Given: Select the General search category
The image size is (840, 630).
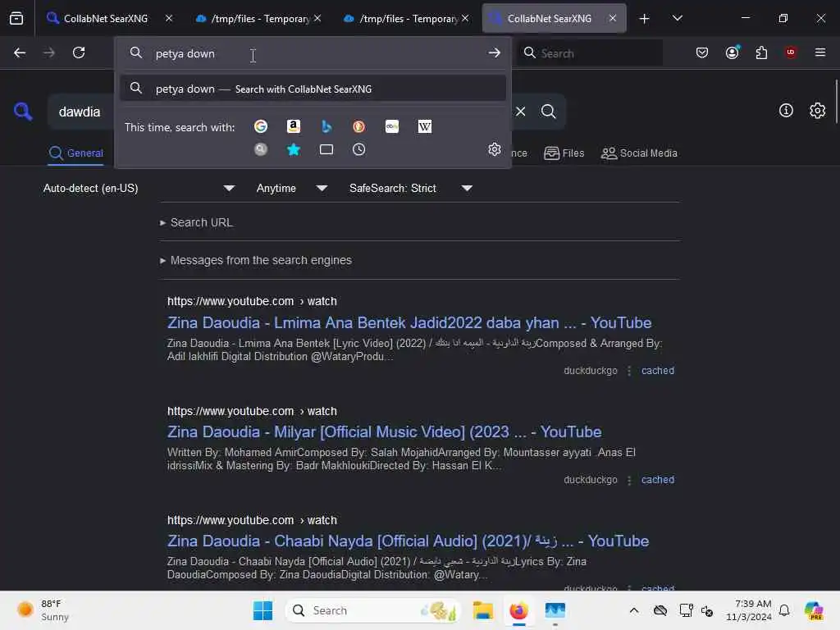Looking at the screenshot, I should (x=75, y=153).
